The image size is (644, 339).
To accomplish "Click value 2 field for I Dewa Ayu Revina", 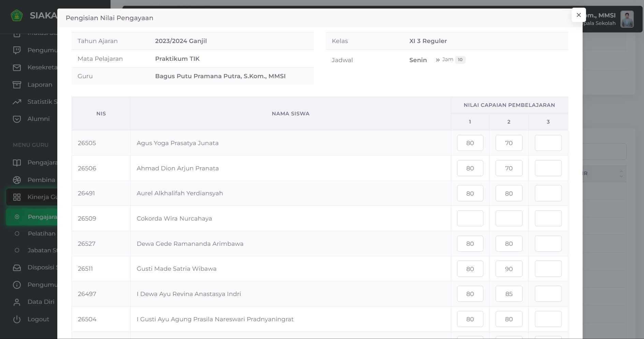I will tap(509, 294).
